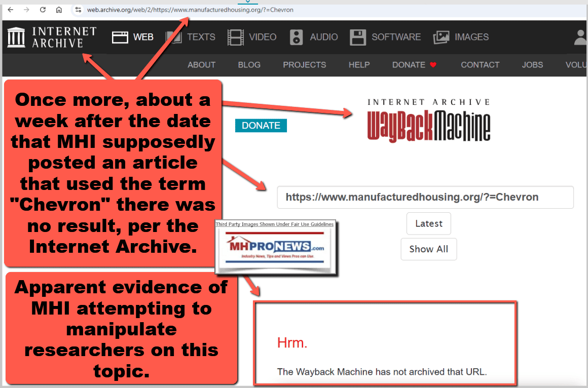Screen dimensions: 588x388
Task: View site information icon in address bar
Action: click(x=78, y=10)
